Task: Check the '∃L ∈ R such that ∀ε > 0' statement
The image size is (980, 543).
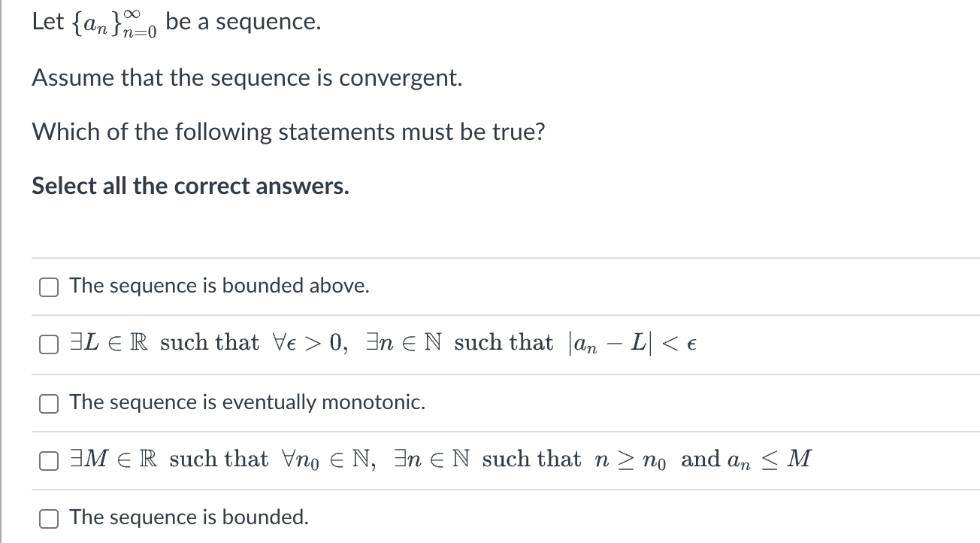Action: tap(48, 343)
